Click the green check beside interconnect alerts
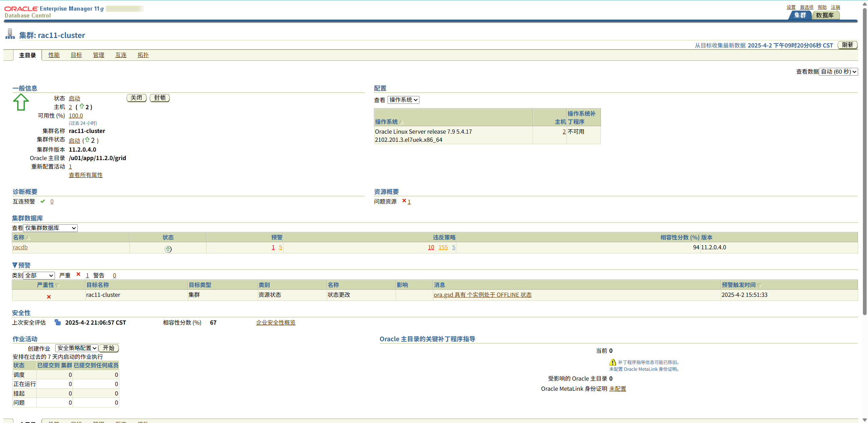 (43, 201)
